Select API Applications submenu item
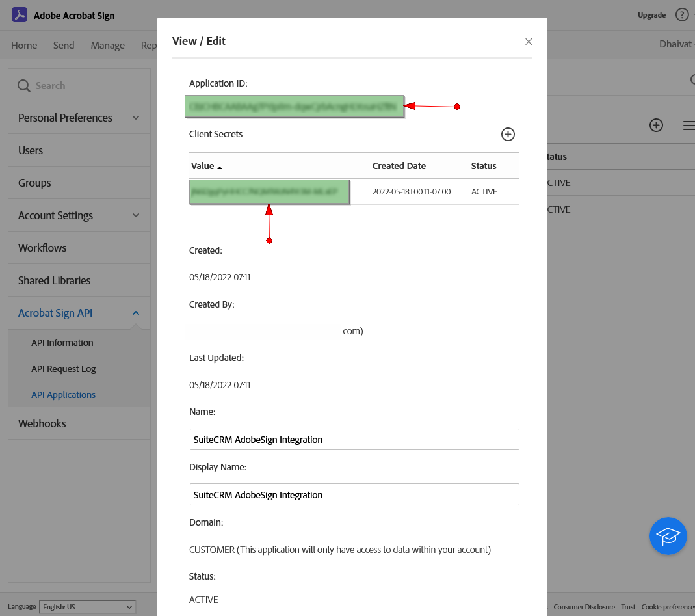 pyautogui.click(x=63, y=395)
